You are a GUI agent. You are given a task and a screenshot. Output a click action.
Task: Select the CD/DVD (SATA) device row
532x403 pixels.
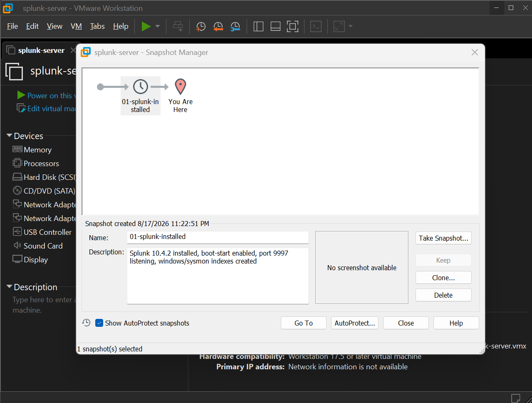point(44,191)
